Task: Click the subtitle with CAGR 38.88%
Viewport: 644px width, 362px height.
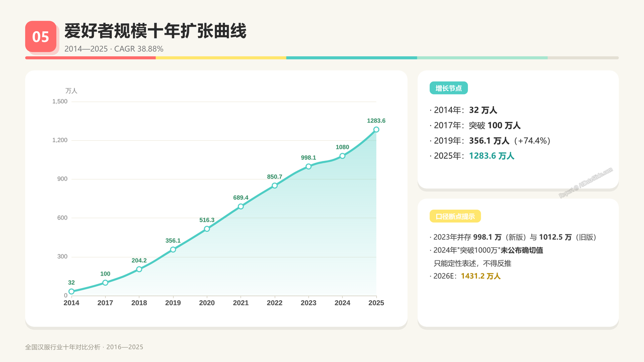Action: pos(114,49)
